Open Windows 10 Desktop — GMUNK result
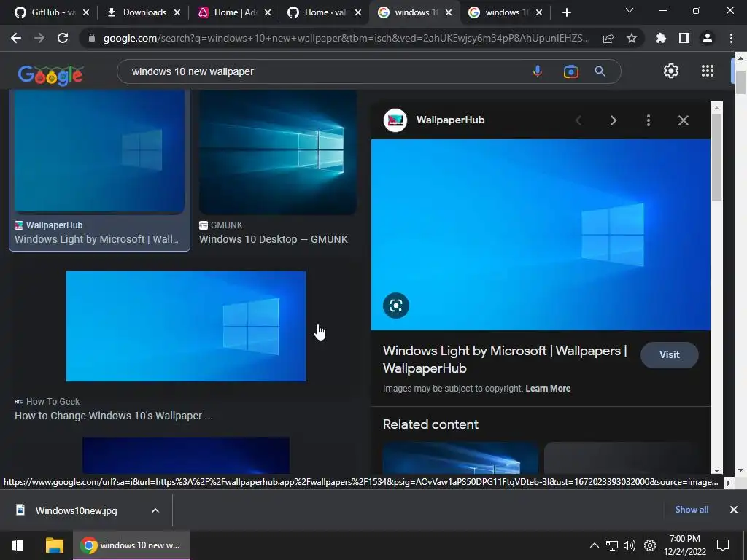 tap(274, 239)
